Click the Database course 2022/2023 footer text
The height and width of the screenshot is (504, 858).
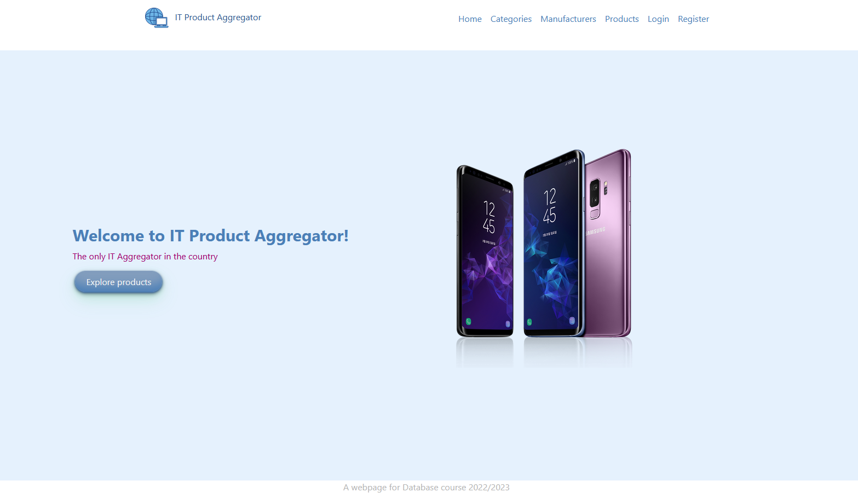pyautogui.click(x=427, y=488)
